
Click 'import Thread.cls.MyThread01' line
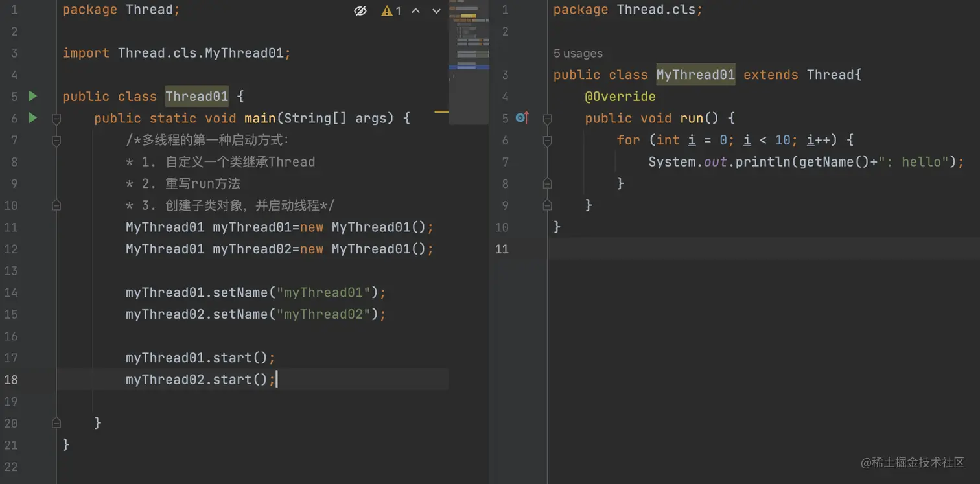click(x=177, y=53)
